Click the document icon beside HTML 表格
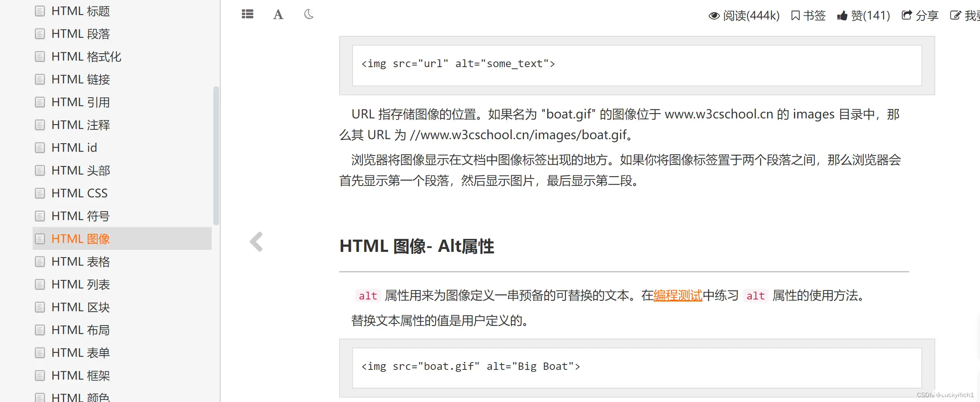This screenshot has width=980, height=402. click(x=40, y=262)
